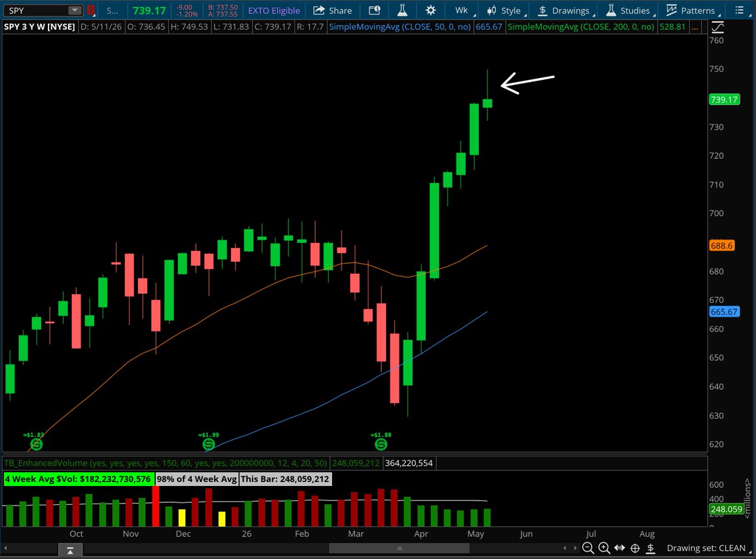Click the green 739.17 quote in toolbar

point(148,10)
